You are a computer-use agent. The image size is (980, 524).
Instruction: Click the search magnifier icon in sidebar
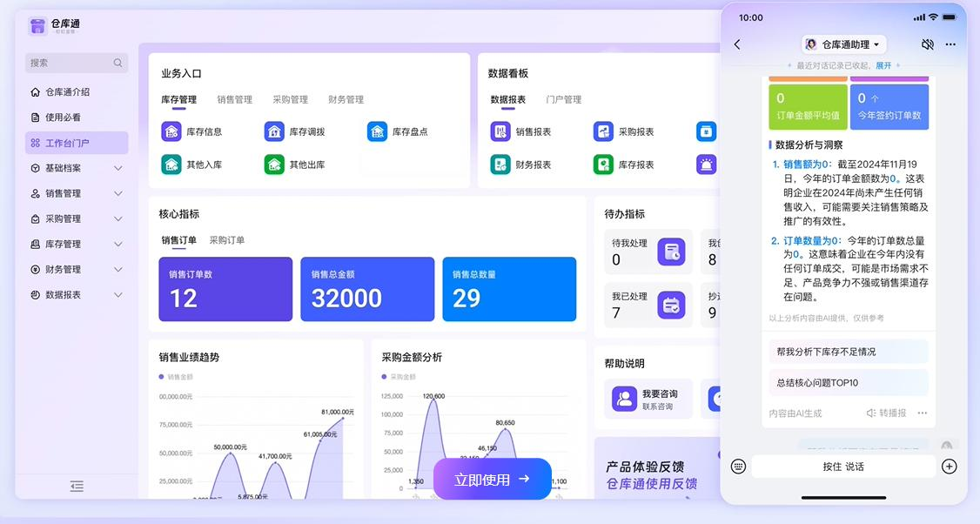[x=117, y=63]
